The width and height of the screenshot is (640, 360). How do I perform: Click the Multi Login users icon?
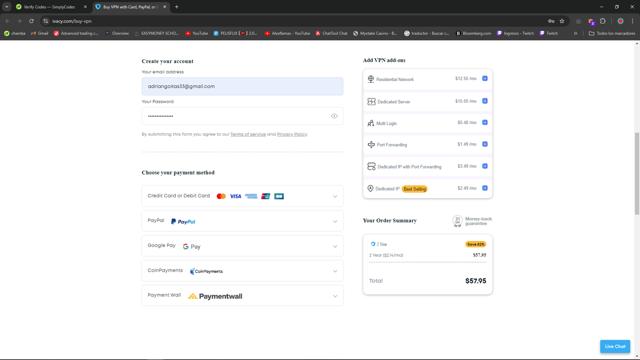pos(371,123)
